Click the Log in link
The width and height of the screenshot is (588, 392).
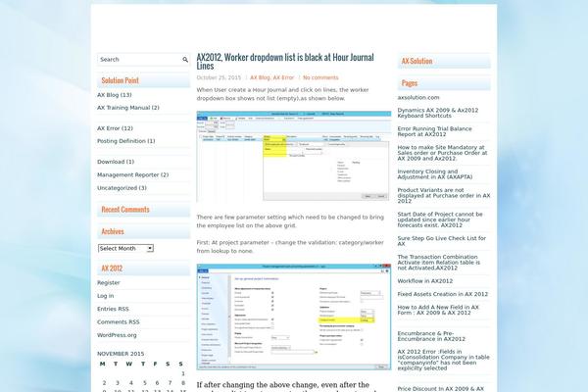[x=106, y=296]
